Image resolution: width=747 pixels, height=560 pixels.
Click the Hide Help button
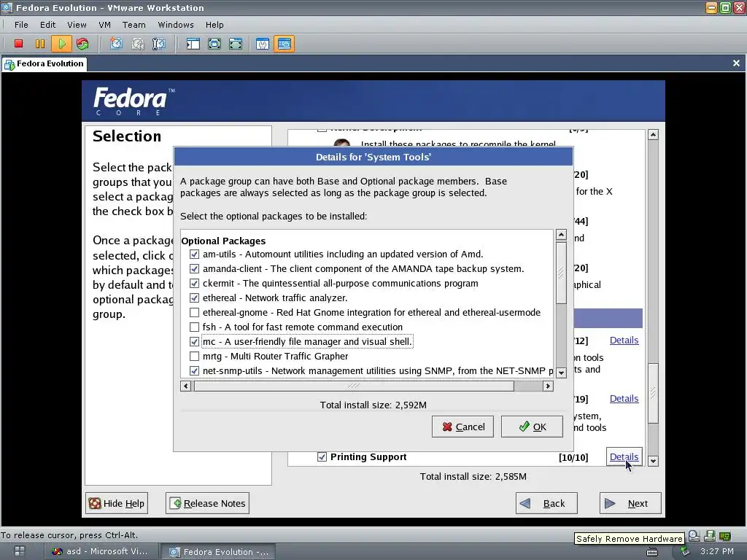117,503
